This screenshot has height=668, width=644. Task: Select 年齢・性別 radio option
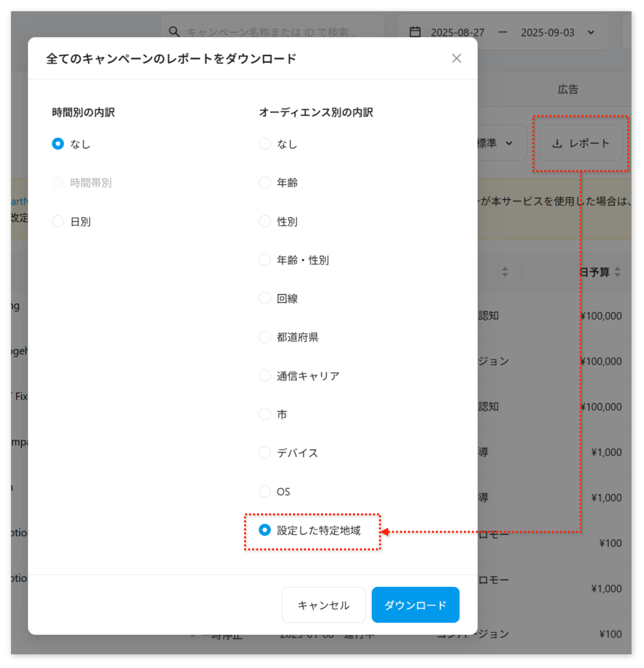tap(265, 260)
